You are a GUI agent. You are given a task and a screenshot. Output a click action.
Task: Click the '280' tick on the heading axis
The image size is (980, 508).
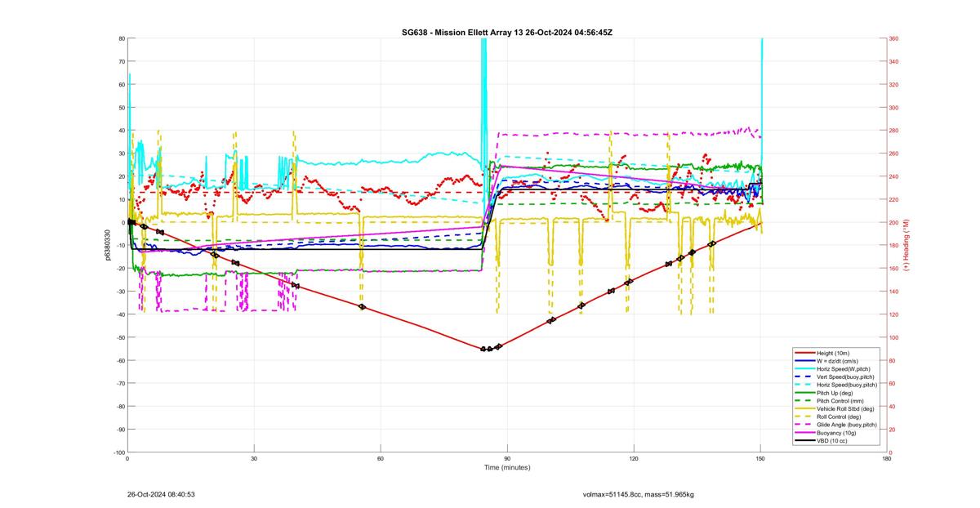click(x=894, y=131)
